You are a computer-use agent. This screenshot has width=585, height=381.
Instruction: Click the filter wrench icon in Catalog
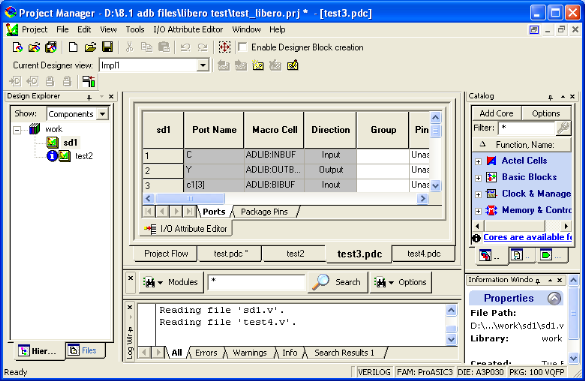click(563, 128)
